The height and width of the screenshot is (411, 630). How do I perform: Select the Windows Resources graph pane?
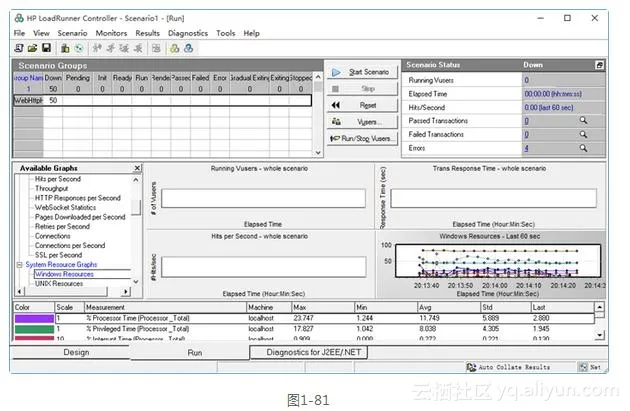point(491,264)
